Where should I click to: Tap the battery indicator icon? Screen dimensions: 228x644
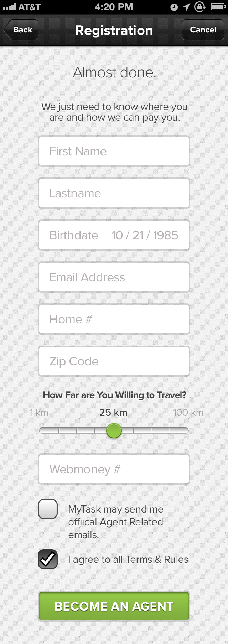click(x=218, y=7)
